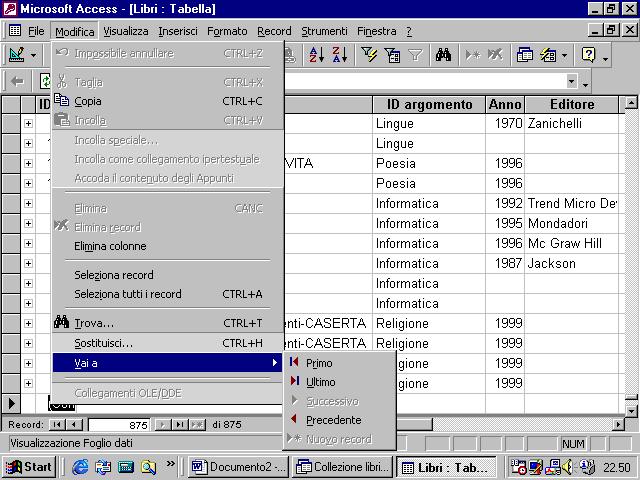Toggle the apply filter funnel icon
Viewport: 640px width, 480px height.
(x=415, y=55)
